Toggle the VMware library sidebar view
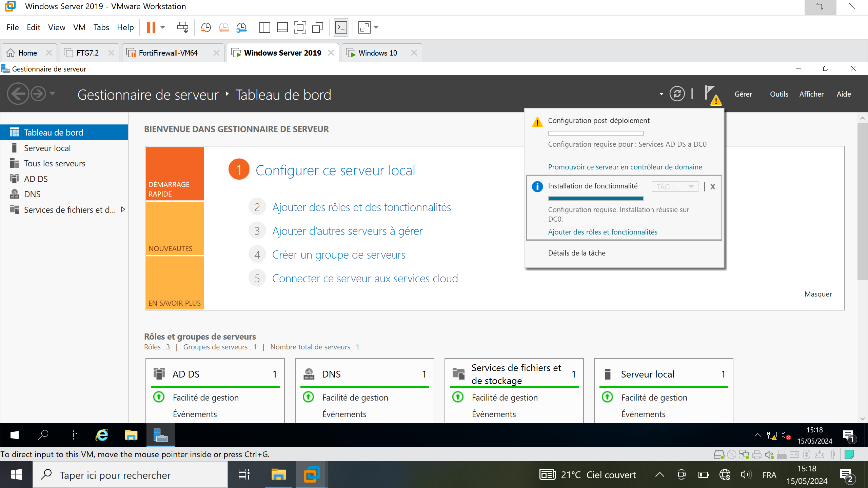 click(x=264, y=27)
